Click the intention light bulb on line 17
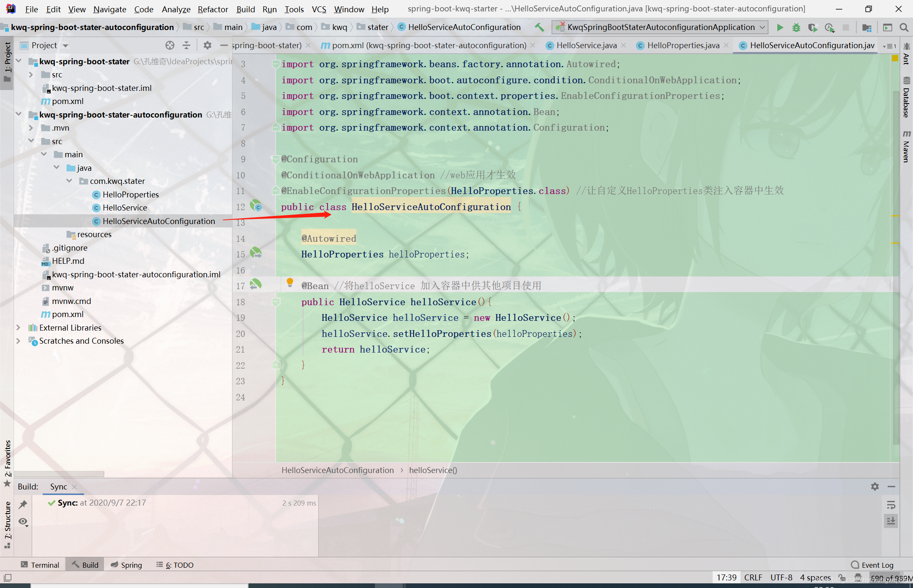The image size is (913, 588). click(290, 282)
